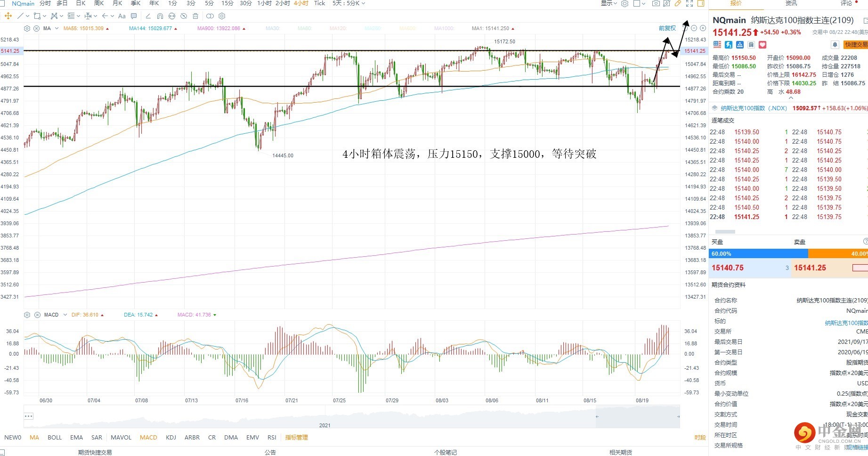
Task: Toggle the BOLL indicator
Action: tap(55, 437)
